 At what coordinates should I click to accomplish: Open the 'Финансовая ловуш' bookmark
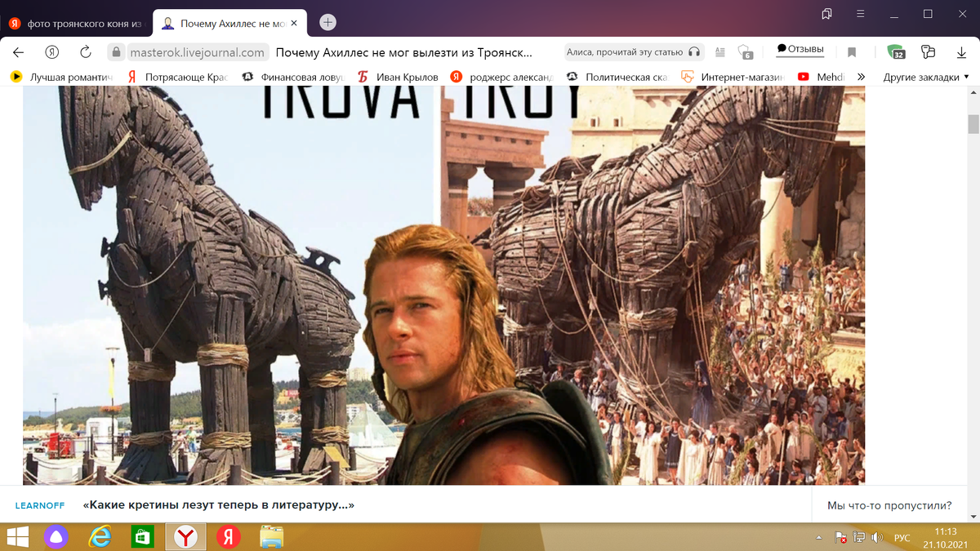pyautogui.click(x=293, y=77)
